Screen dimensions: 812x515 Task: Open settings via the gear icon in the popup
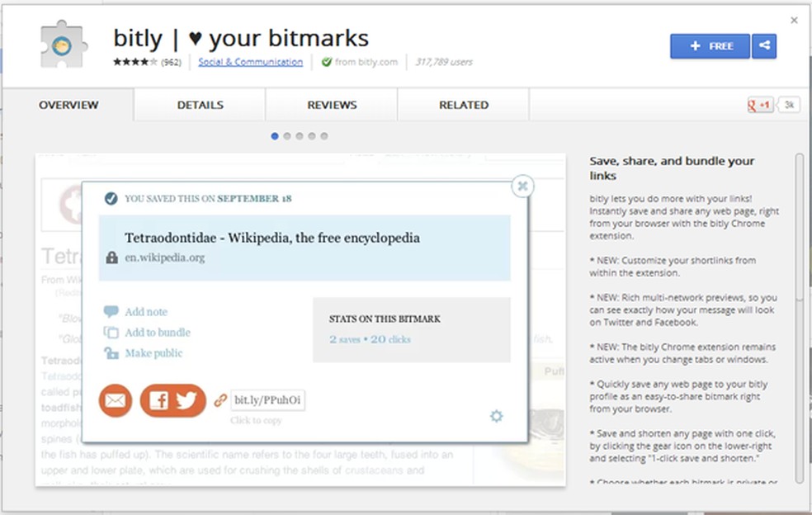(x=497, y=416)
